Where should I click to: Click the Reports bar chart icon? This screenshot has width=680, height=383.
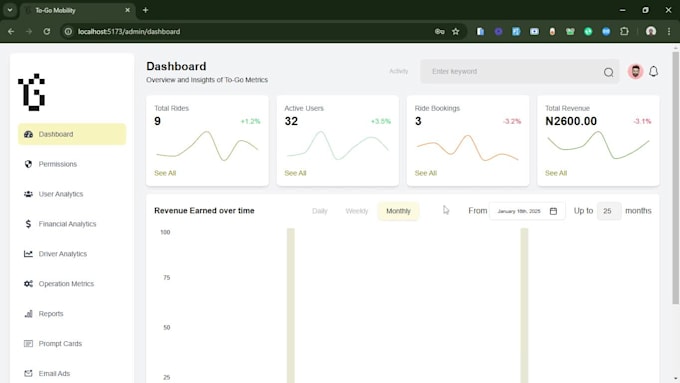click(x=28, y=314)
